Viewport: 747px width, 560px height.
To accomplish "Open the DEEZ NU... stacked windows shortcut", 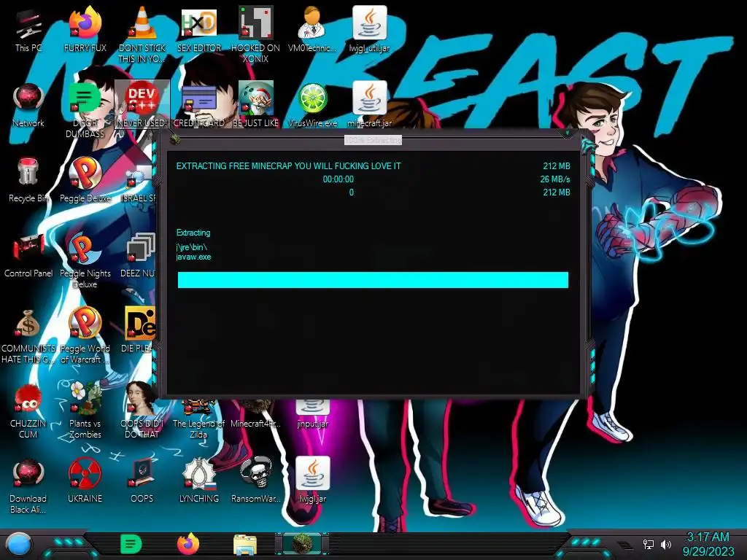I will point(138,256).
